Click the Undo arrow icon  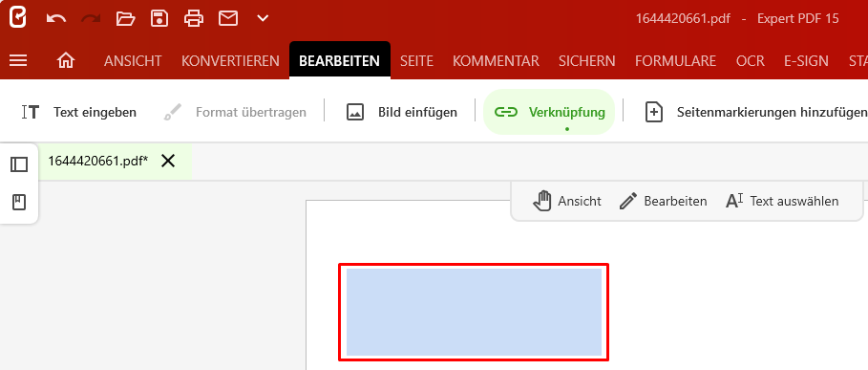click(56, 19)
